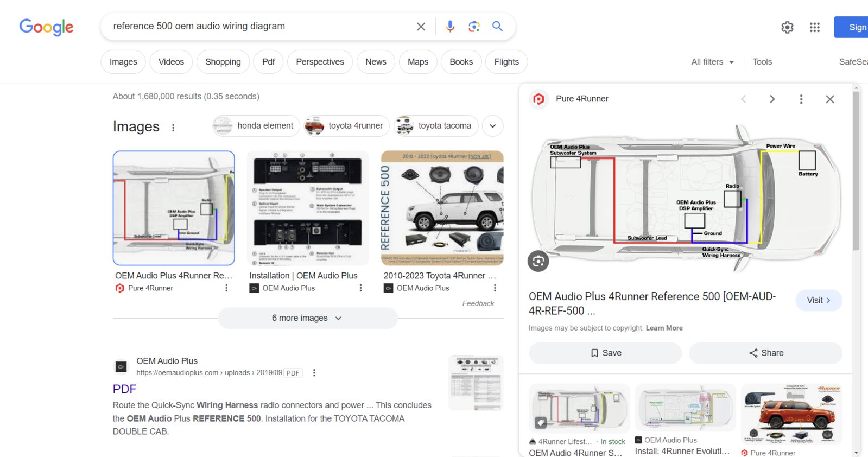This screenshot has height=457, width=868.
Task: Click OEM Audio Plus site favicon in PDF result
Action: (x=121, y=367)
